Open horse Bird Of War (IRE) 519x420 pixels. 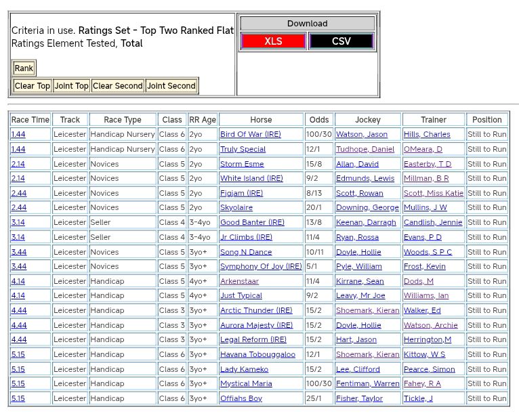click(x=250, y=135)
